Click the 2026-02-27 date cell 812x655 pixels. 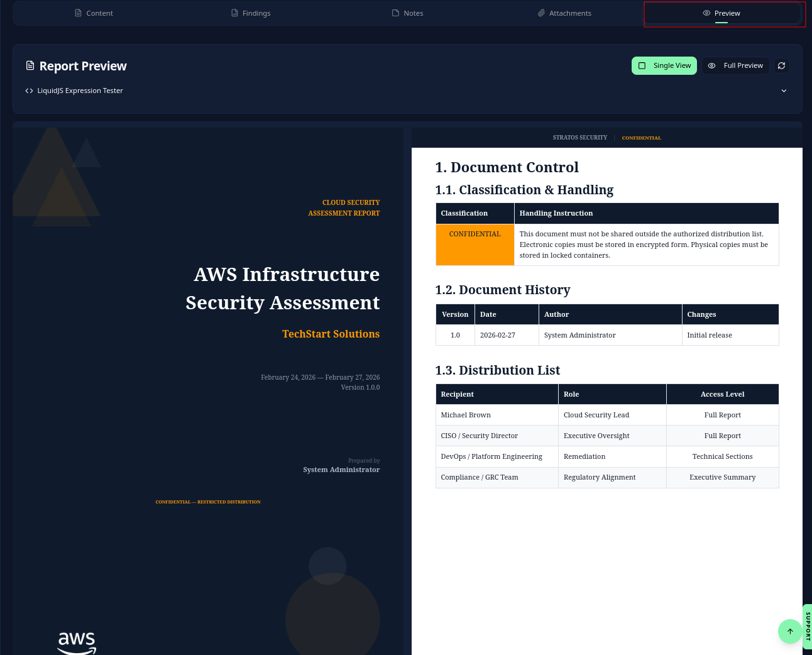coord(507,335)
